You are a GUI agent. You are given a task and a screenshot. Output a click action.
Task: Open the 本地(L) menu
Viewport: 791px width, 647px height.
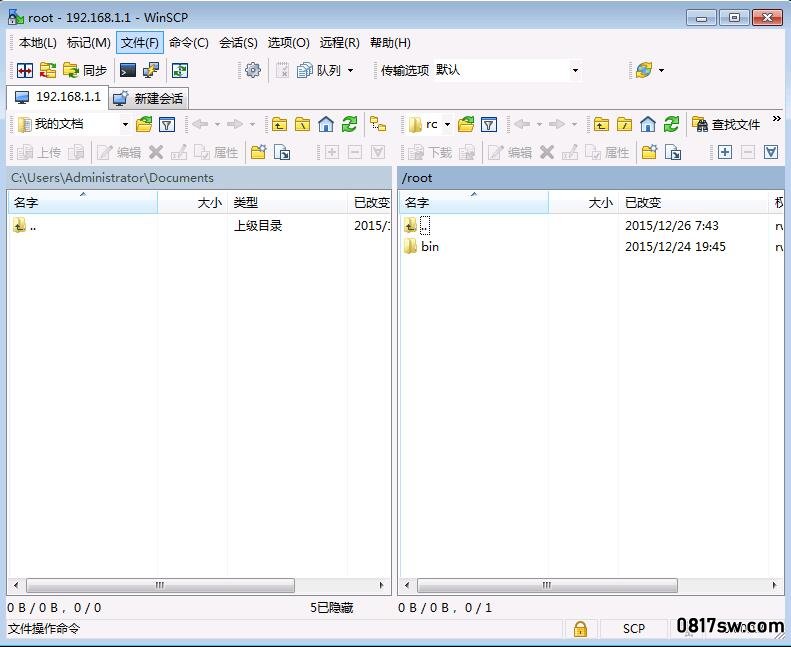(x=37, y=43)
